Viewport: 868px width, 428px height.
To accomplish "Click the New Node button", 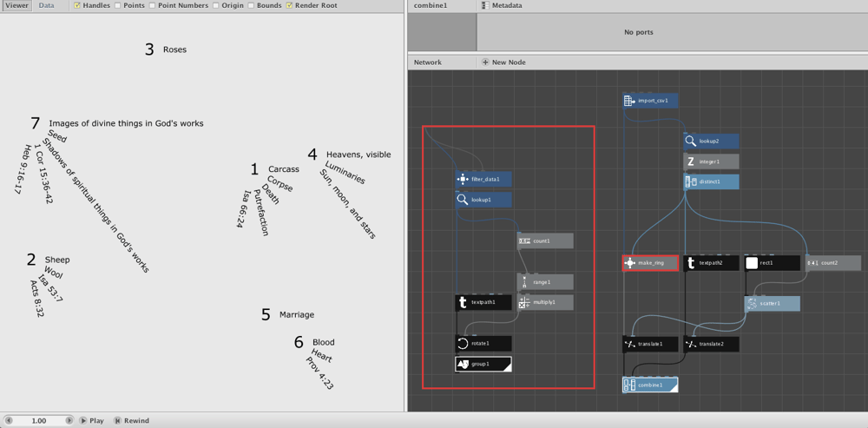I will point(503,62).
